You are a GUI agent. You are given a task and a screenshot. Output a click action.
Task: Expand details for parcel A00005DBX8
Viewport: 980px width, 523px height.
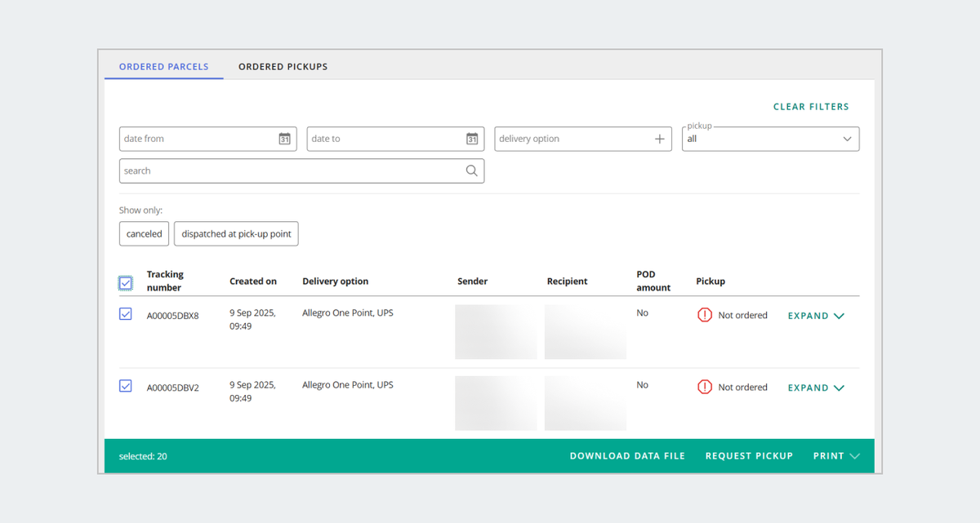point(815,316)
